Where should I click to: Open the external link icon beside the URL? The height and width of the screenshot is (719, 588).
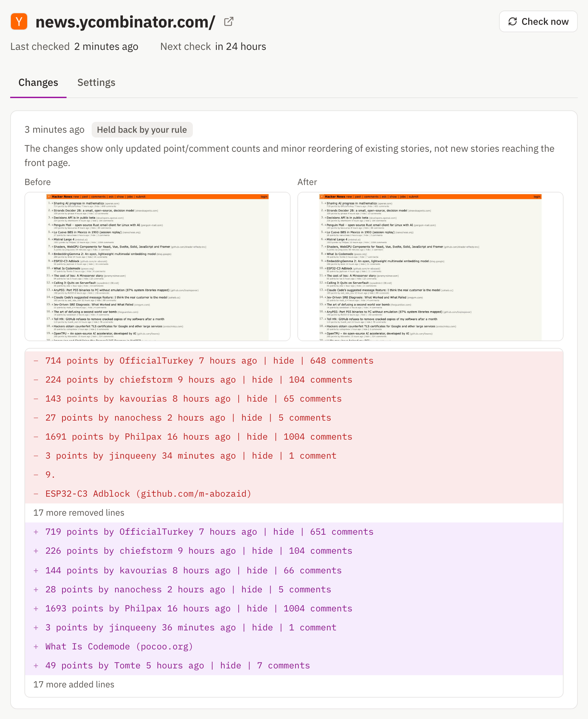[x=229, y=21]
